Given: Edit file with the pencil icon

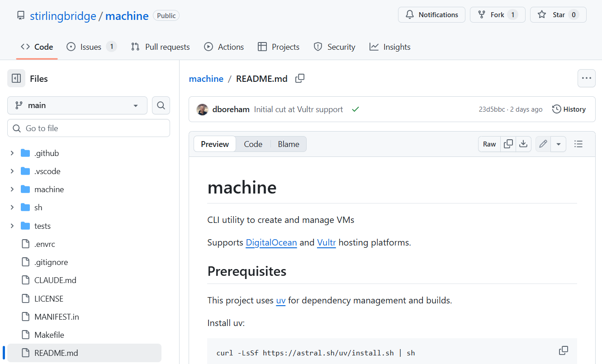Looking at the screenshot, I should click(x=543, y=144).
